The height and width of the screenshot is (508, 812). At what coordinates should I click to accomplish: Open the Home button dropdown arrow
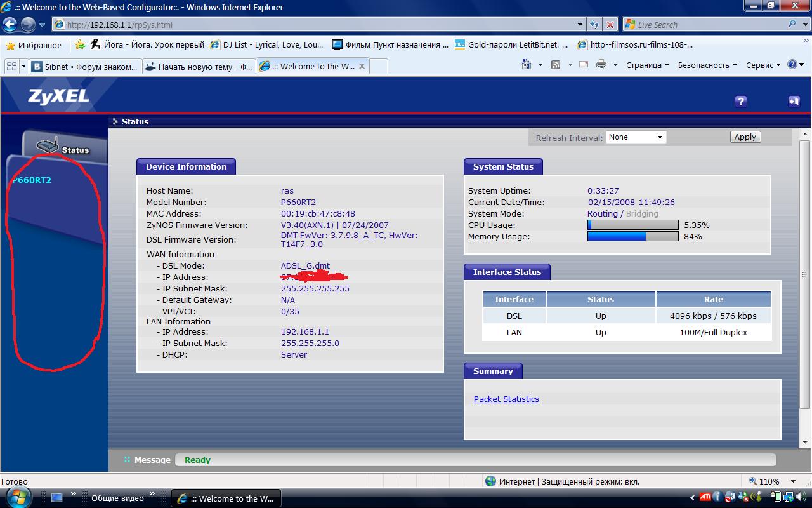[x=540, y=65]
